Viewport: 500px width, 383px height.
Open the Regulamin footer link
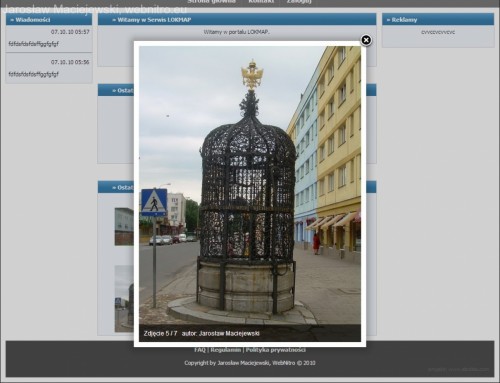(x=226, y=350)
